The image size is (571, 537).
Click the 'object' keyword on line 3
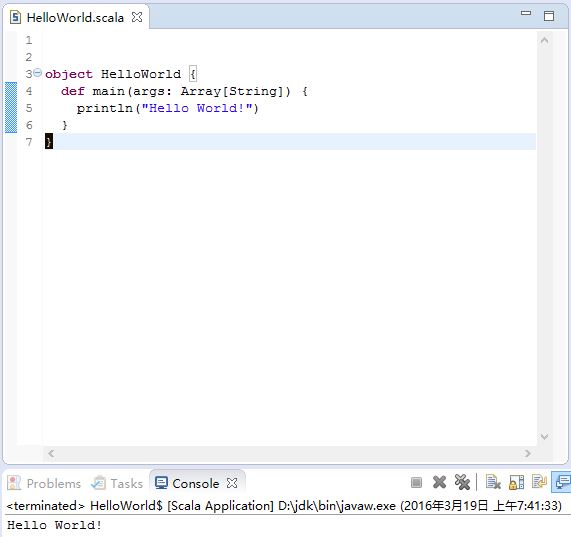tap(69, 75)
